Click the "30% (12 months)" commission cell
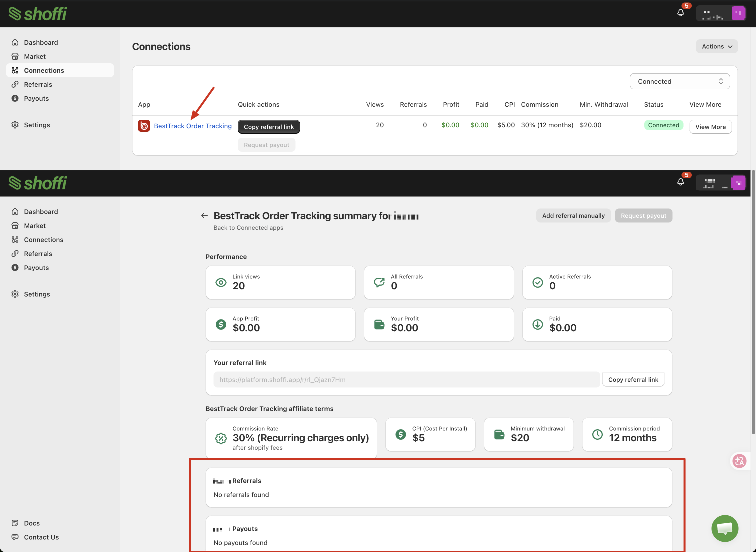This screenshot has width=756, height=552. click(x=547, y=125)
